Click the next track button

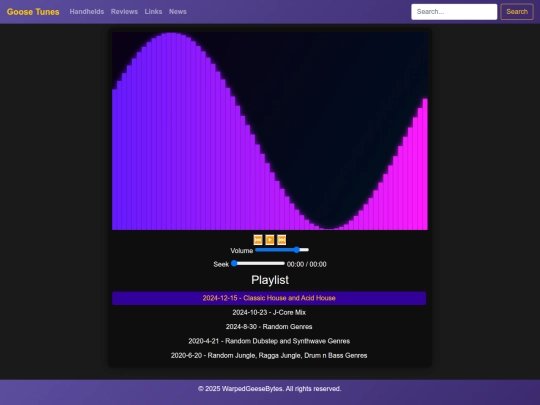pyautogui.click(x=281, y=240)
